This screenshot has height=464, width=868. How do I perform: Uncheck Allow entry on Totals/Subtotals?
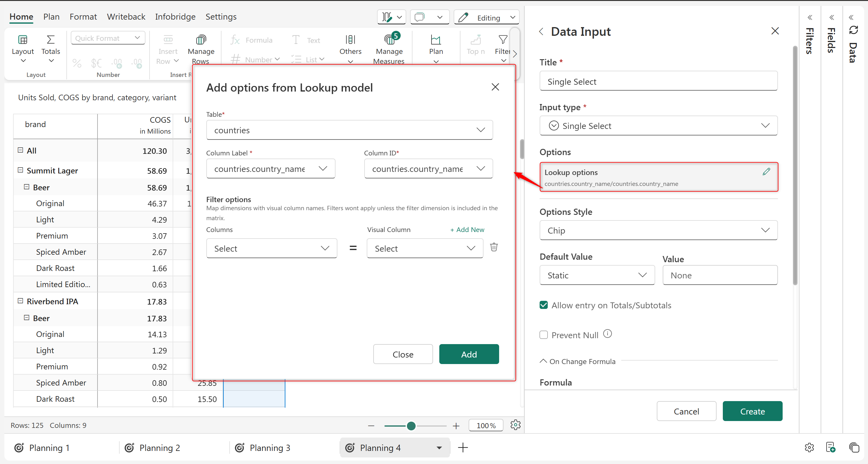pyautogui.click(x=543, y=305)
